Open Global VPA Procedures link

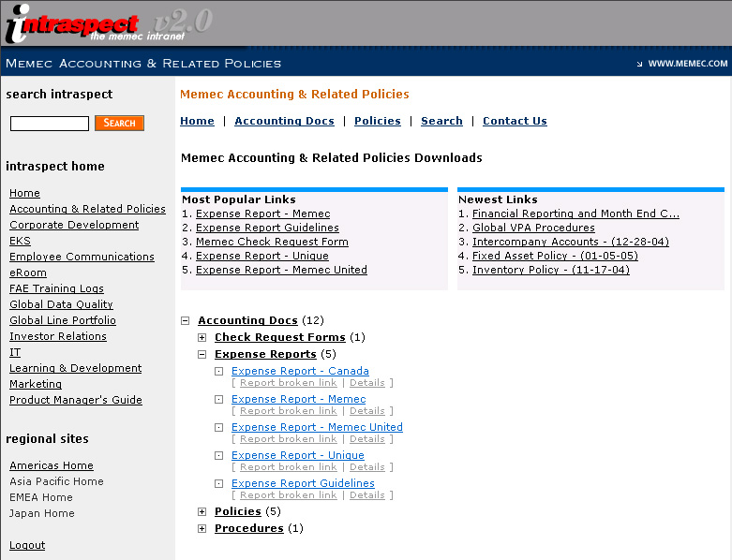tap(533, 228)
